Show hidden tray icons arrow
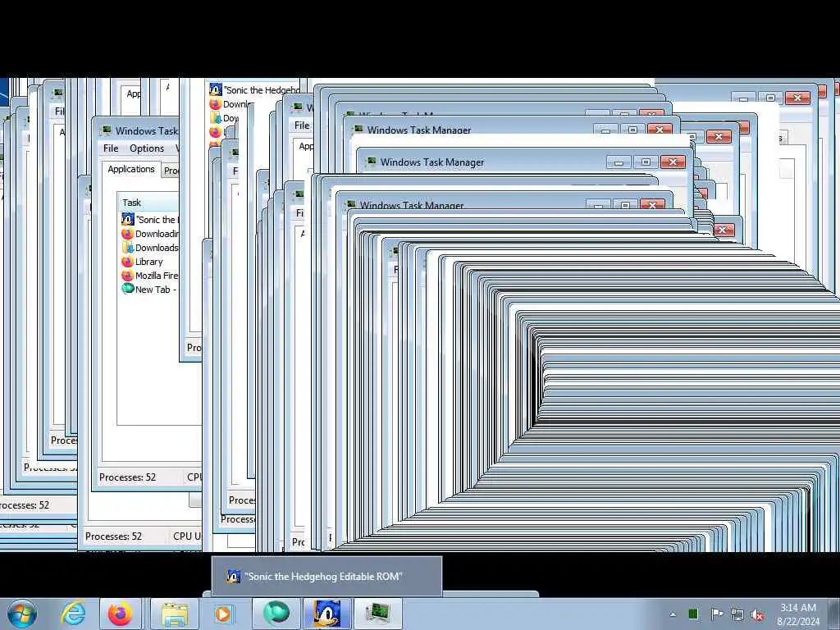This screenshot has width=840, height=630. tap(673, 614)
